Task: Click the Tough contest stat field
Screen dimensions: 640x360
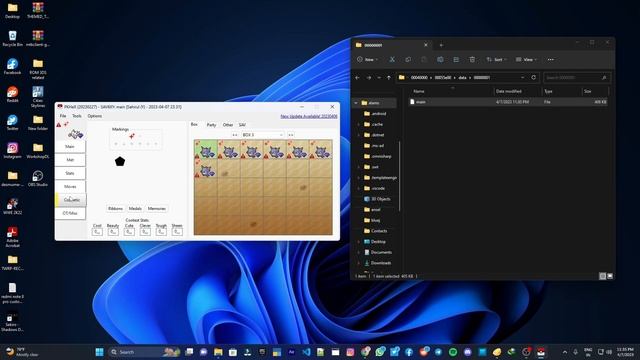Action: [161, 232]
